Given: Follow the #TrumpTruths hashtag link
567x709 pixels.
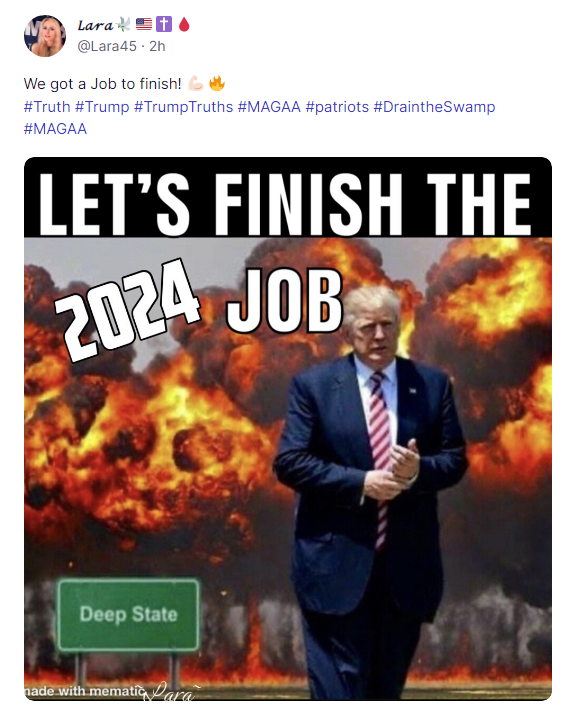Looking at the screenshot, I should (183, 107).
